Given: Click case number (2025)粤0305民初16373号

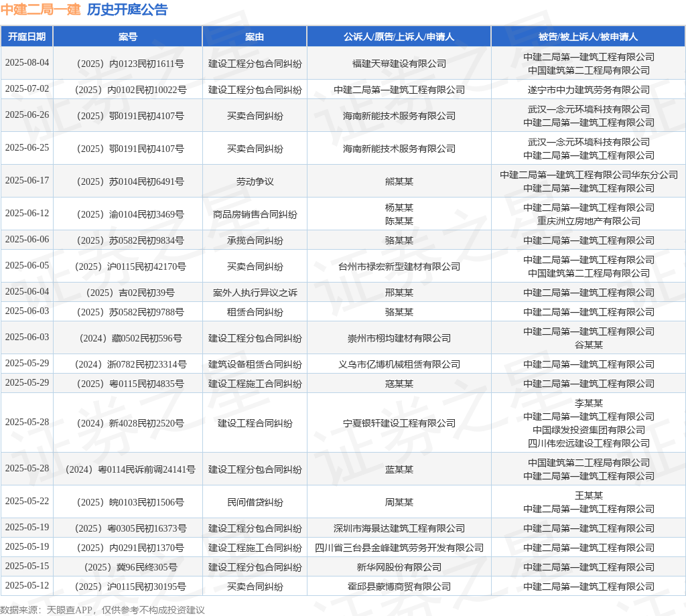Looking at the screenshot, I should pyautogui.click(x=131, y=528).
